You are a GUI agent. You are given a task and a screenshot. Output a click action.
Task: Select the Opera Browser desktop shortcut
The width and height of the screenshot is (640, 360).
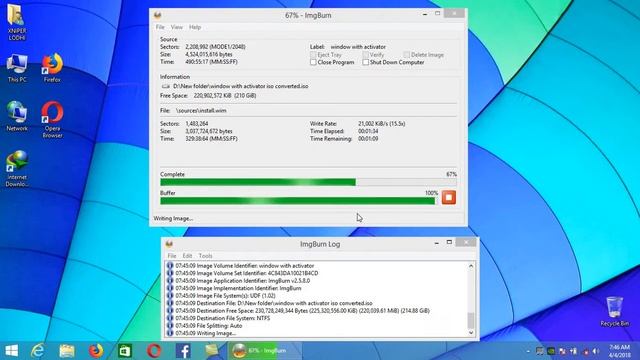click(52, 120)
